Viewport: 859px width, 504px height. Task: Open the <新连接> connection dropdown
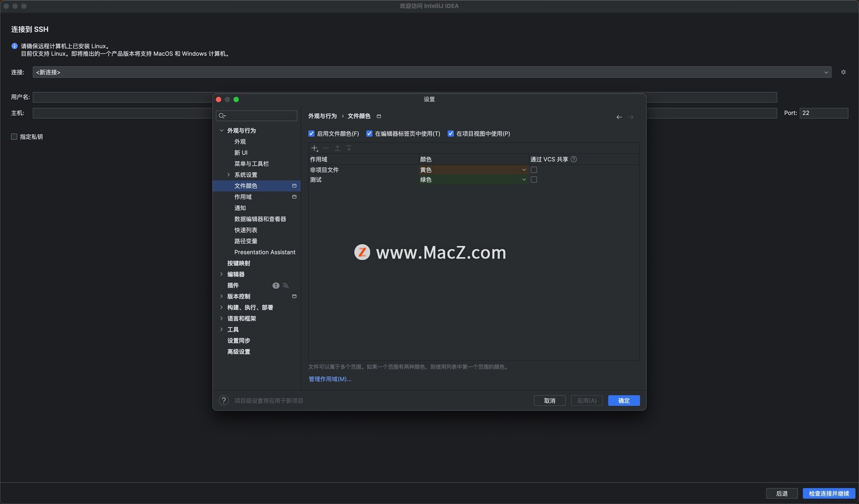(x=432, y=72)
